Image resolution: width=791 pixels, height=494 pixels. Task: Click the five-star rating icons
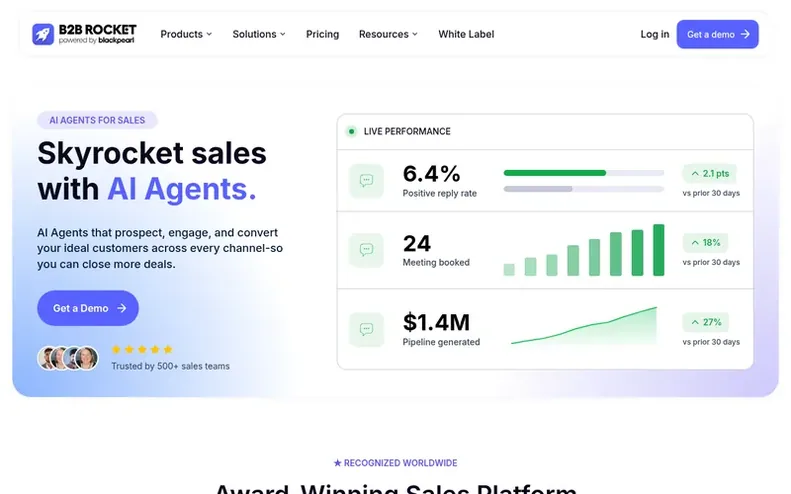[x=142, y=349]
